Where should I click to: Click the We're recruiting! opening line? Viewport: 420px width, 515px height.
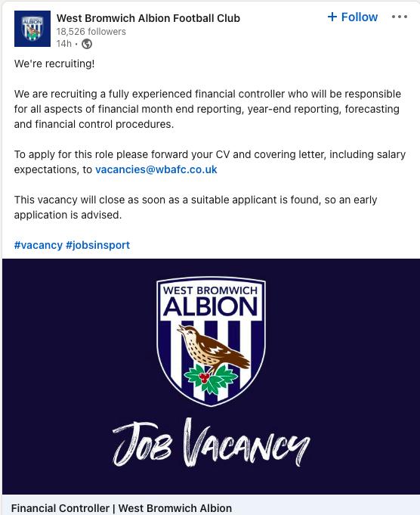click(54, 64)
